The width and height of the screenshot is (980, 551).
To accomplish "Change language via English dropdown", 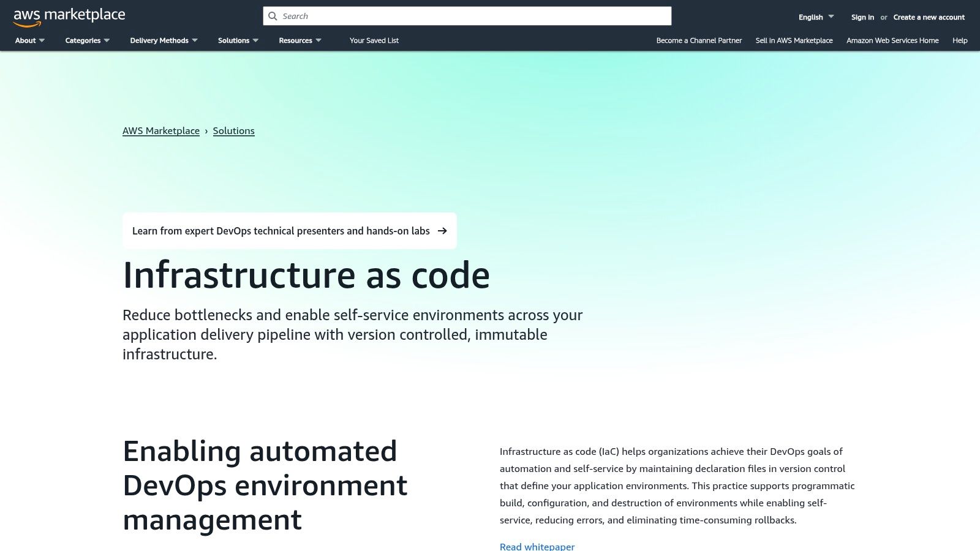I will click(816, 17).
